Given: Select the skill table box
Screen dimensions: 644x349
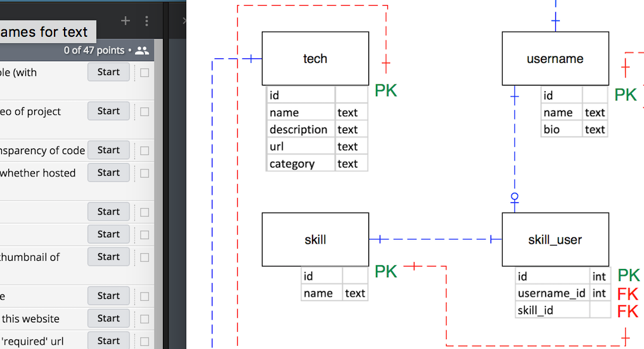Looking at the screenshot, I should click(x=316, y=240).
